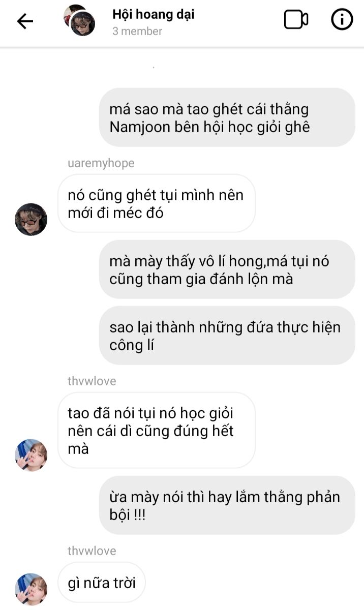Open the group info icon

point(342,20)
